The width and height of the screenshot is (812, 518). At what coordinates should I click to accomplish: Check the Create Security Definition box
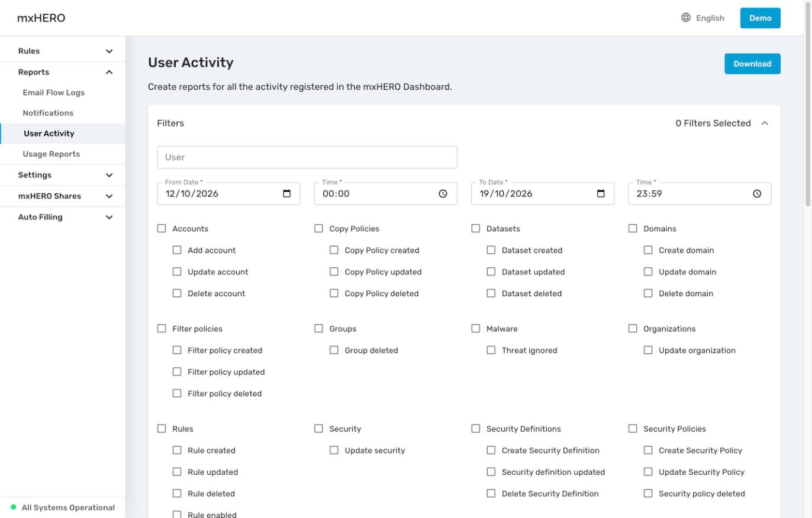coord(491,451)
